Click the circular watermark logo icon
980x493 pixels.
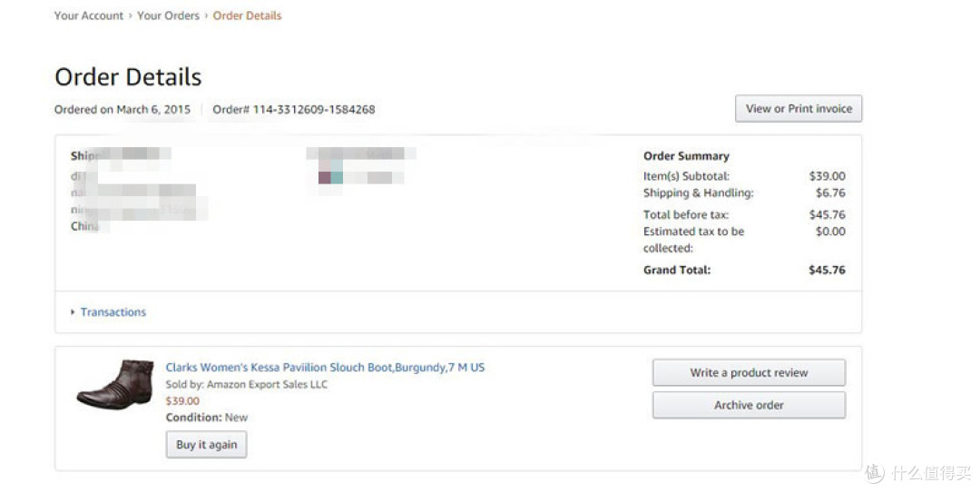click(875, 472)
